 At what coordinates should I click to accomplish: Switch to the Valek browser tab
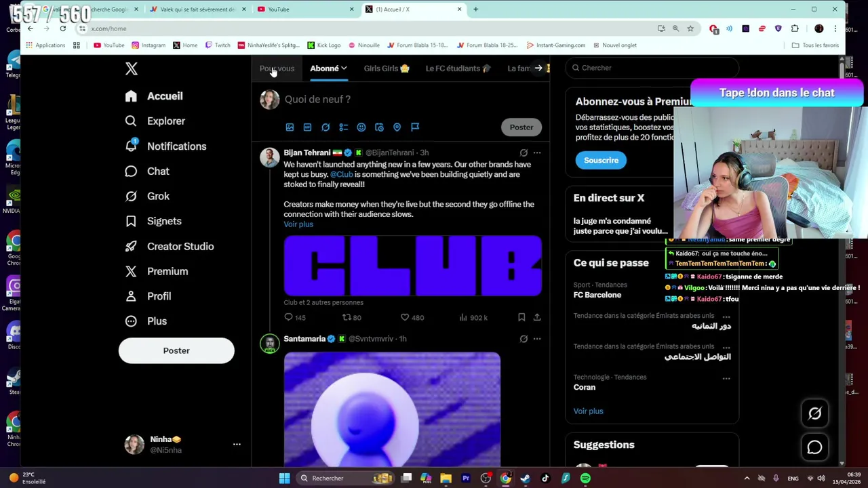tap(197, 9)
